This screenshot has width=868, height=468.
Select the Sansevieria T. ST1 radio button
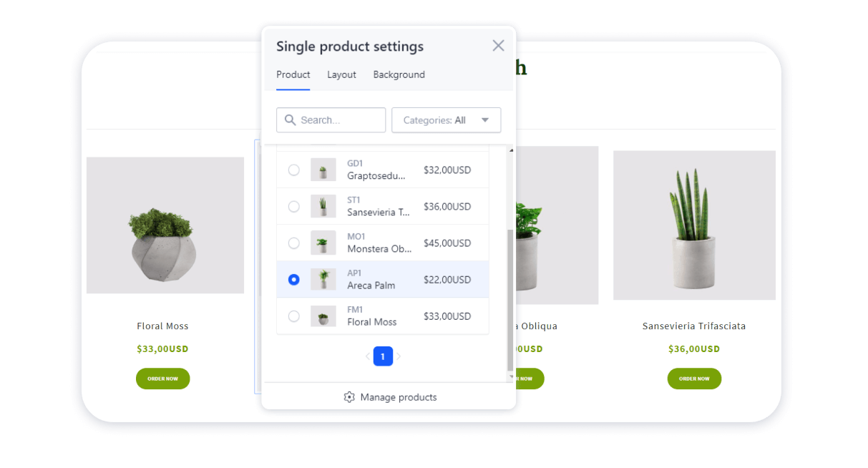tap(293, 206)
